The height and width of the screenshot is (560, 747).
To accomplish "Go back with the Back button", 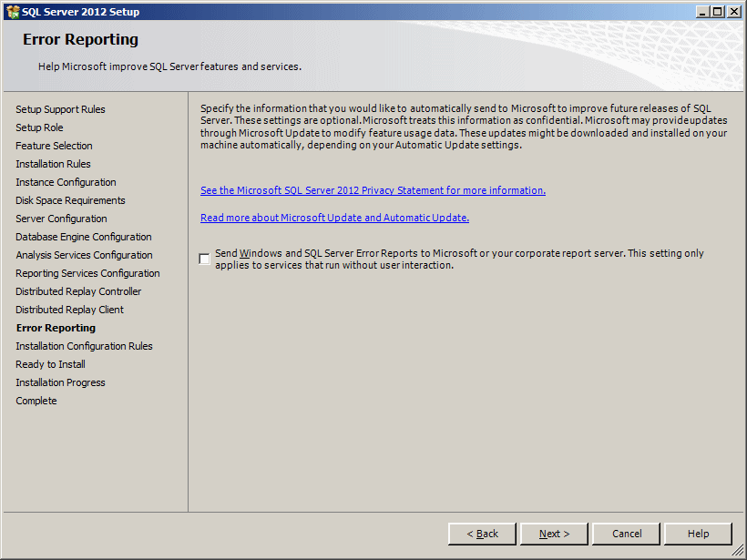I will coord(482,534).
